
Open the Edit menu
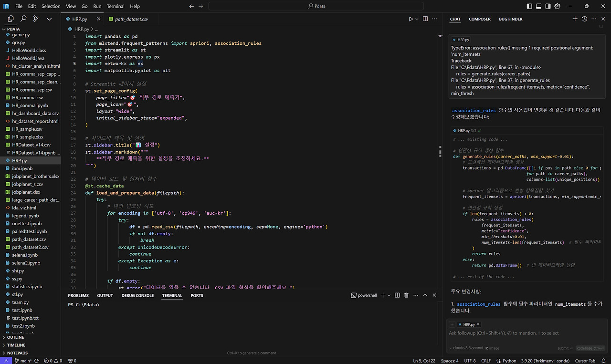click(32, 6)
